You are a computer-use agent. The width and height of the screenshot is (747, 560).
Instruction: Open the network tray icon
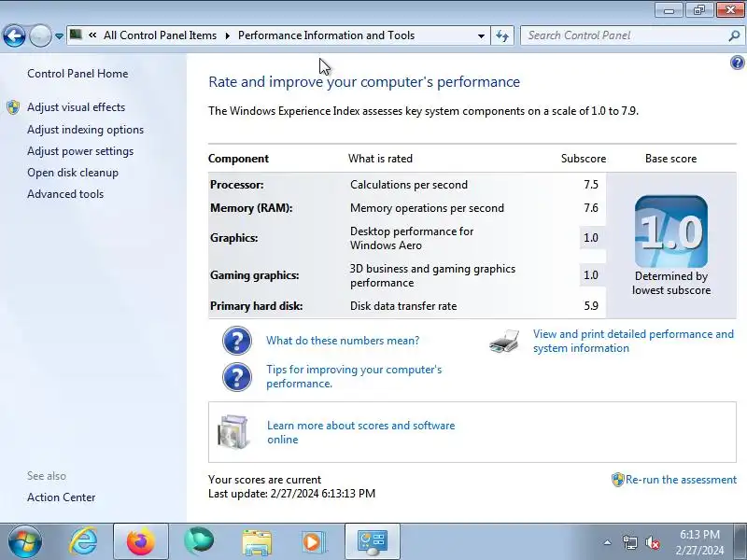pyautogui.click(x=629, y=542)
